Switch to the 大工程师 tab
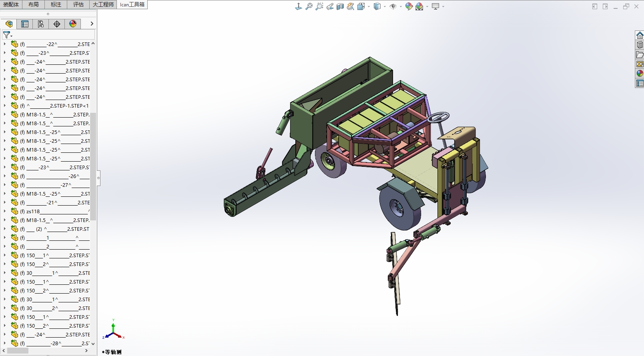This screenshot has height=356, width=644. pyautogui.click(x=103, y=4)
